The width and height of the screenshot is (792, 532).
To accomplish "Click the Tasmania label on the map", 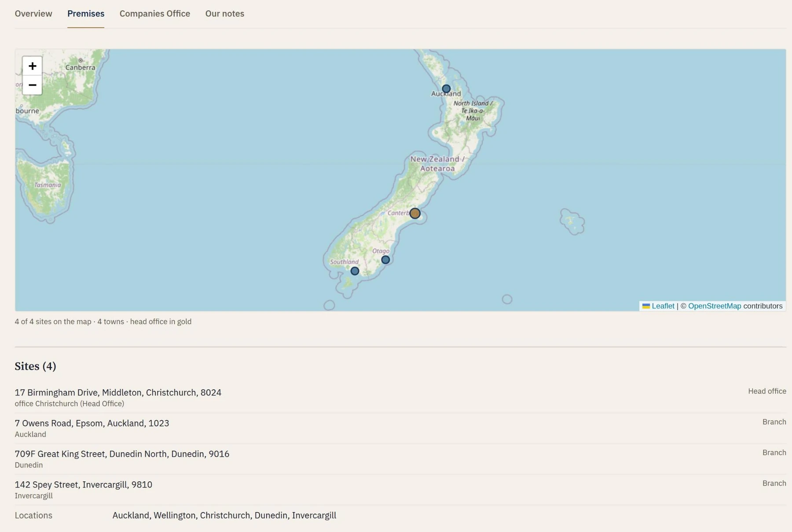I will [48, 185].
